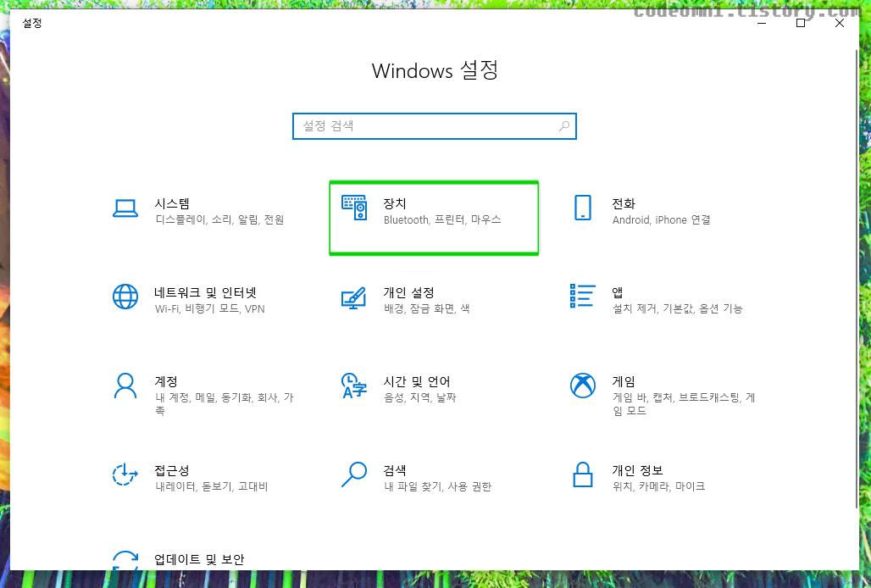Click the Bluetooth, 프린터, 마우스 description
Image resolution: width=871 pixels, height=588 pixels.
[x=442, y=220]
